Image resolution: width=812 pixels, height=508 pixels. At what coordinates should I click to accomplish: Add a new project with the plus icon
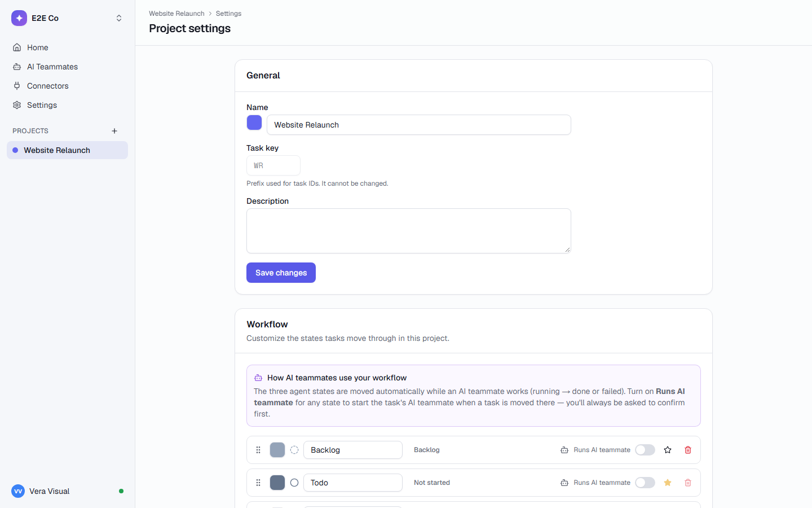114,131
